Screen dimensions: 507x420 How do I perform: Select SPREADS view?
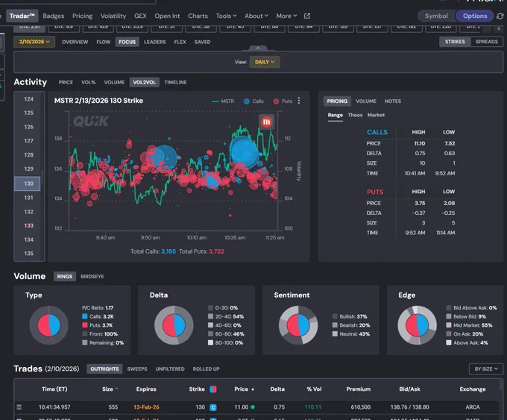486,42
